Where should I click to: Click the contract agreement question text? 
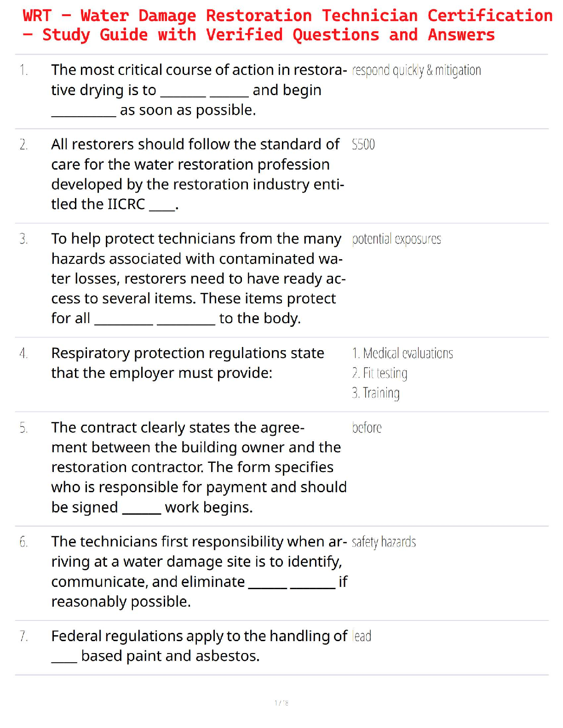click(198, 467)
